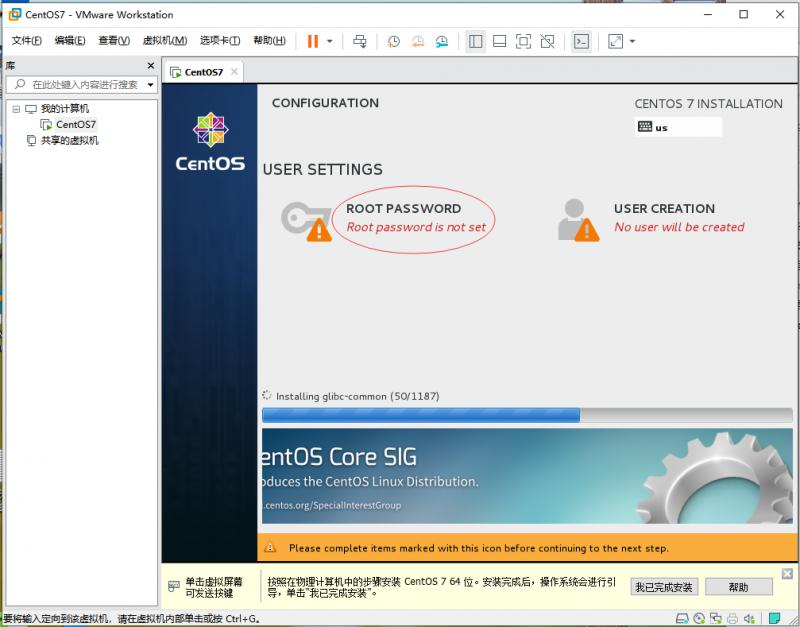
Task: Select CentOS7 VM in the library tree
Action: 76,124
